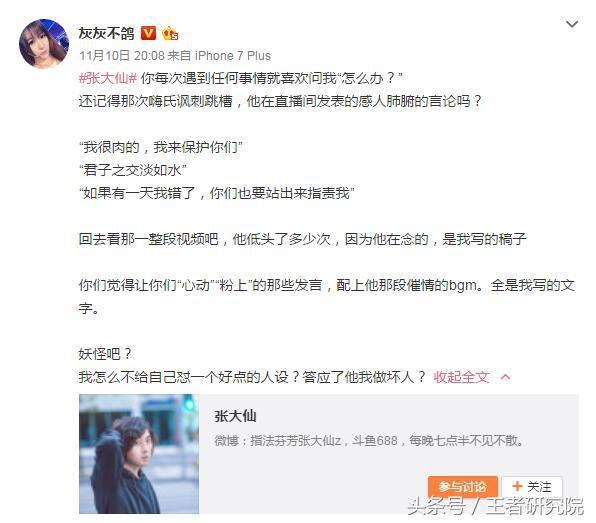
Task: Click the post timestamp 11月10日 20:08
Action: [x=122, y=56]
